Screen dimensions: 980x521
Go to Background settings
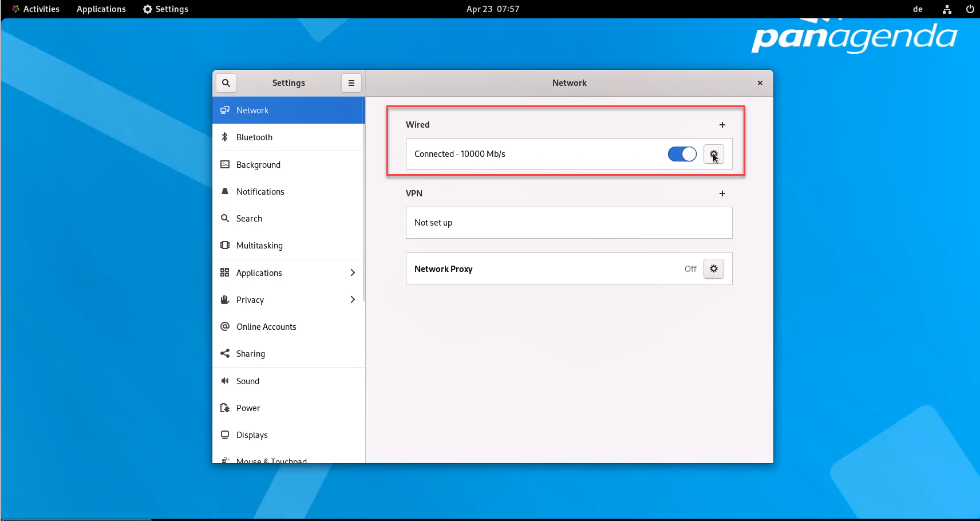click(258, 165)
